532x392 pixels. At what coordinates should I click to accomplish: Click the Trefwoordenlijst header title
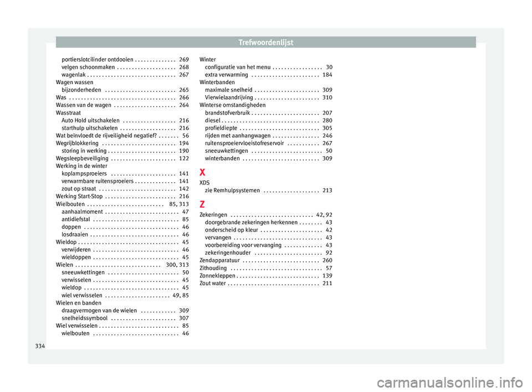tap(267, 42)
